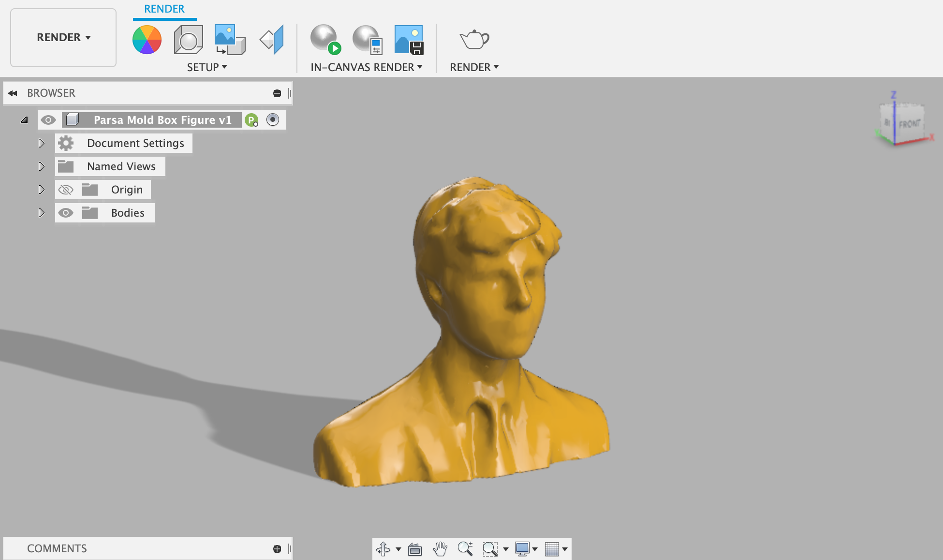The width and height of the screenshot is (943, 560).
Task: Expand the Named Views node
Action: click(41, 166)
